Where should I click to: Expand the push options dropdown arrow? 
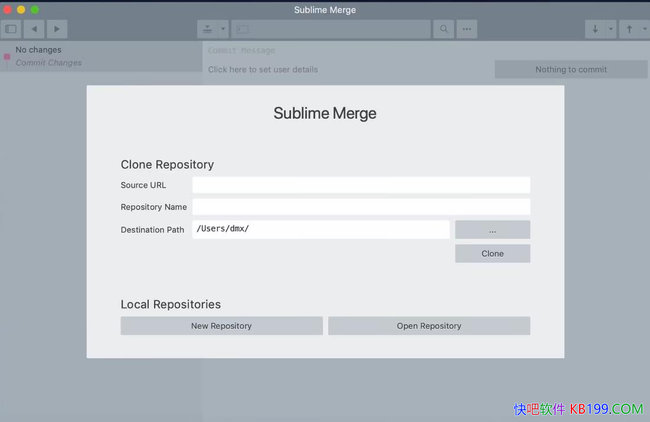[643, 29]
